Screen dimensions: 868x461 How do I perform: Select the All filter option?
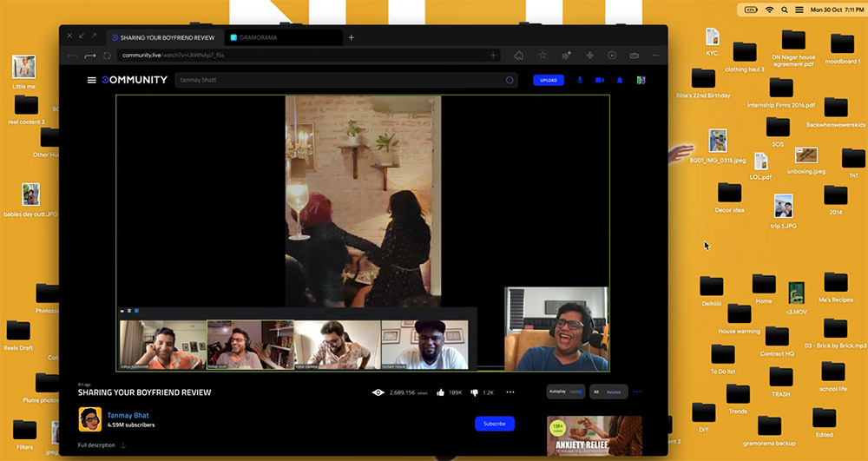pos(596,392)
